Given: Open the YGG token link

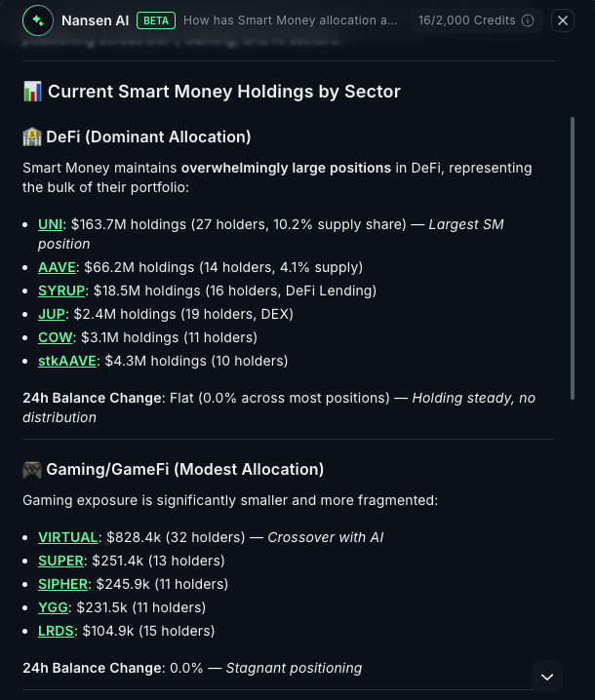Looking at the screenshot, I should 53,607.
